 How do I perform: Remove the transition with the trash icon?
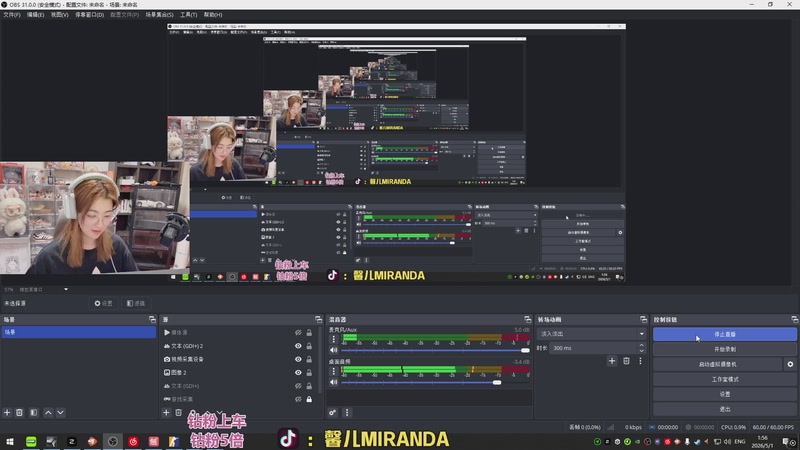pos(626,361)
